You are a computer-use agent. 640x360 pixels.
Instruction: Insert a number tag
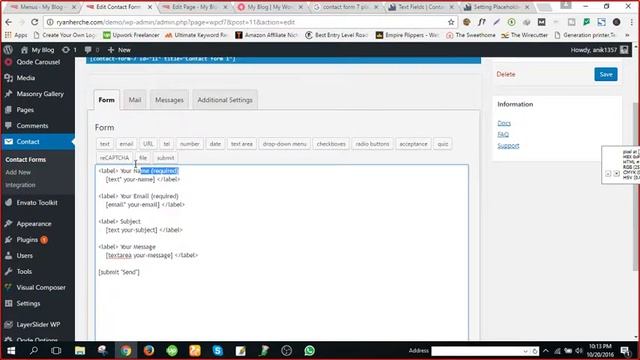pos(190,144)
